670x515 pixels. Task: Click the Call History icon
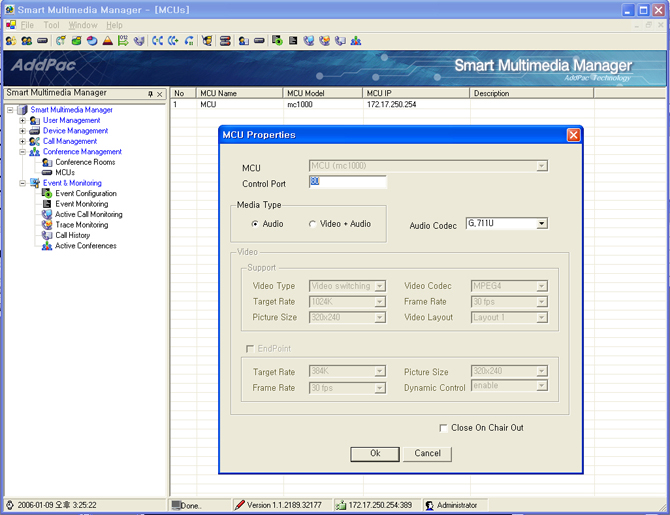pos(47,235)
